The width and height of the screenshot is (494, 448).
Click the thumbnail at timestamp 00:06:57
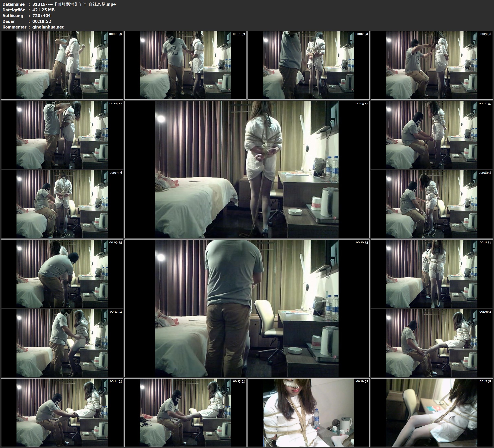click(x=432, y=135)
